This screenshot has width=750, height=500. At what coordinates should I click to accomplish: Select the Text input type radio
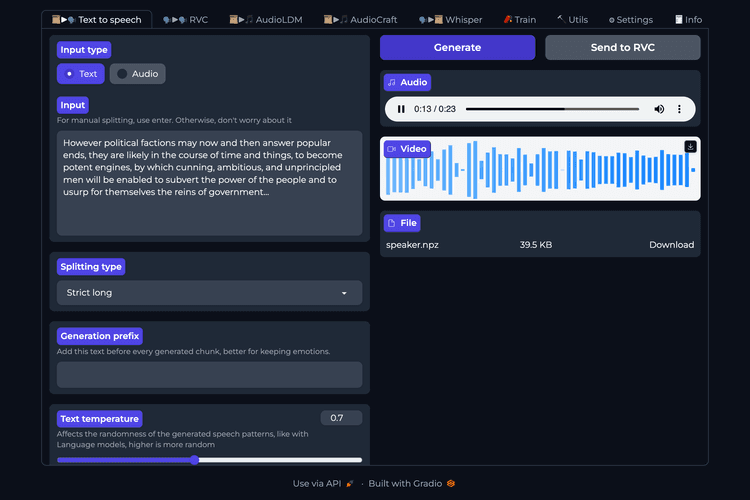tap(80, 73)
